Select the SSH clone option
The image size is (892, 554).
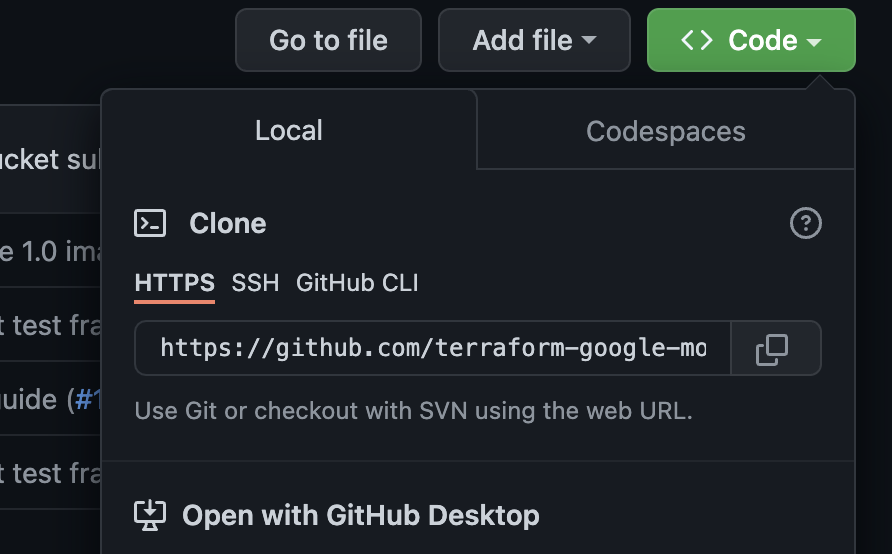255,283
